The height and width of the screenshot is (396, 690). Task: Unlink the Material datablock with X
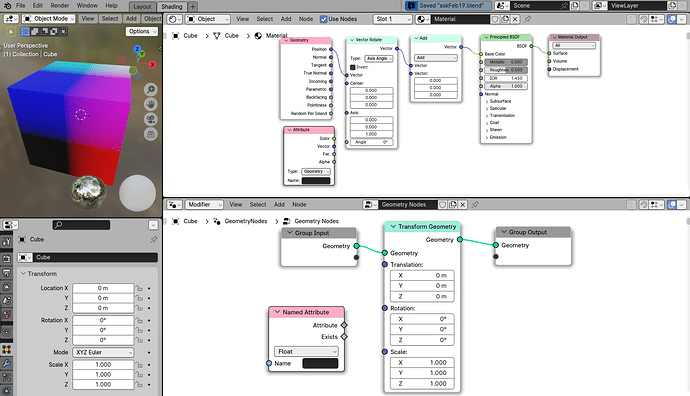515,19
